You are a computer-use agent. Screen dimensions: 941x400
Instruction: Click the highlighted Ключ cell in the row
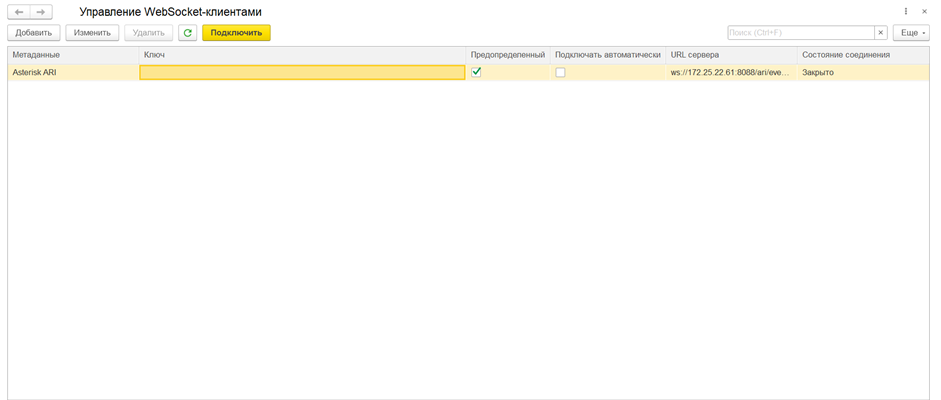(x=302, y=72)
